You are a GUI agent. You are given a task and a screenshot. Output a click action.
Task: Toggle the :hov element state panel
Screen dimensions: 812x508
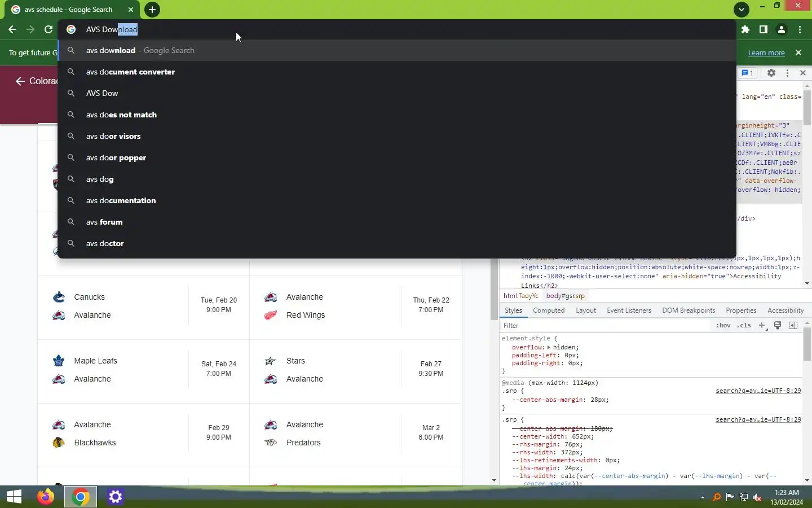pos(723,326)
